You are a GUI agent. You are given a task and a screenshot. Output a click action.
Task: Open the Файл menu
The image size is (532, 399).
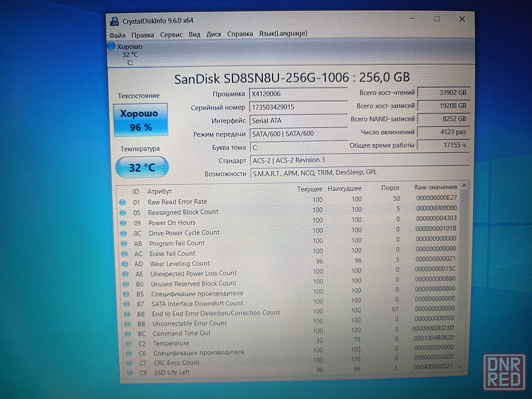click(117, 35)
